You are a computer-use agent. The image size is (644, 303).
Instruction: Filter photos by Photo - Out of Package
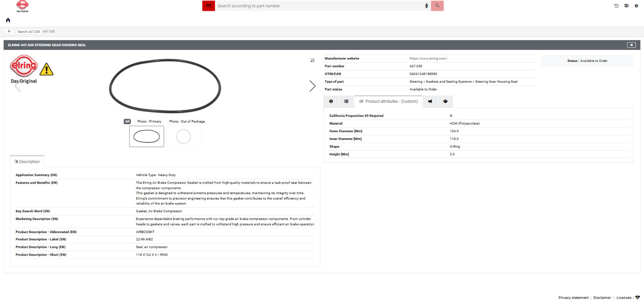point(187,121)
